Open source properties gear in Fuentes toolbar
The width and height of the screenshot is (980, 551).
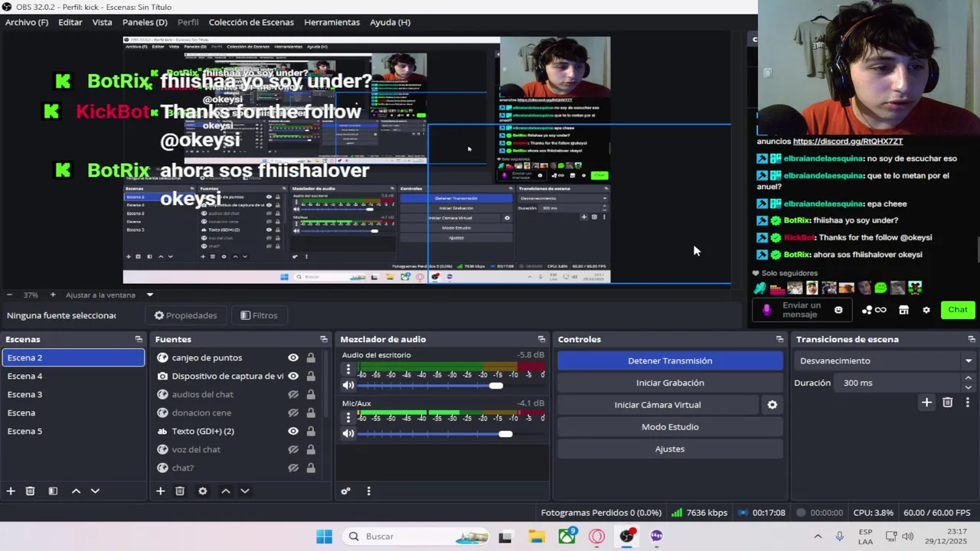203,491
